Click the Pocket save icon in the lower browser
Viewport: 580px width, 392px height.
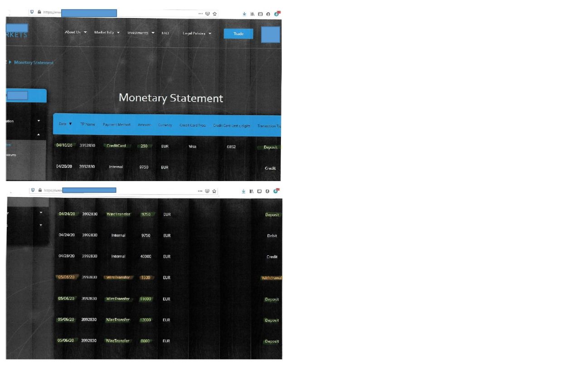tap(207, 191)
